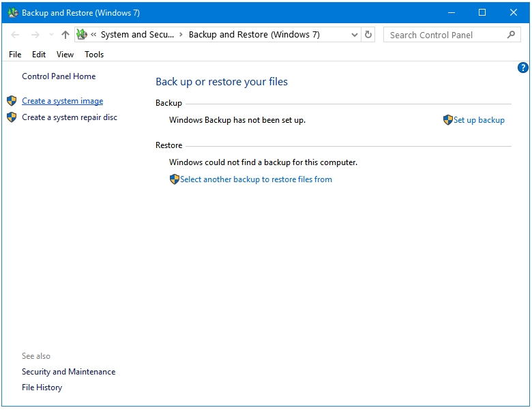The width and height of the screenshot is (532, 410).
Task: Select Backup and Restore (Windows 7) breadcrumb
Action: (x=254, y=35)
